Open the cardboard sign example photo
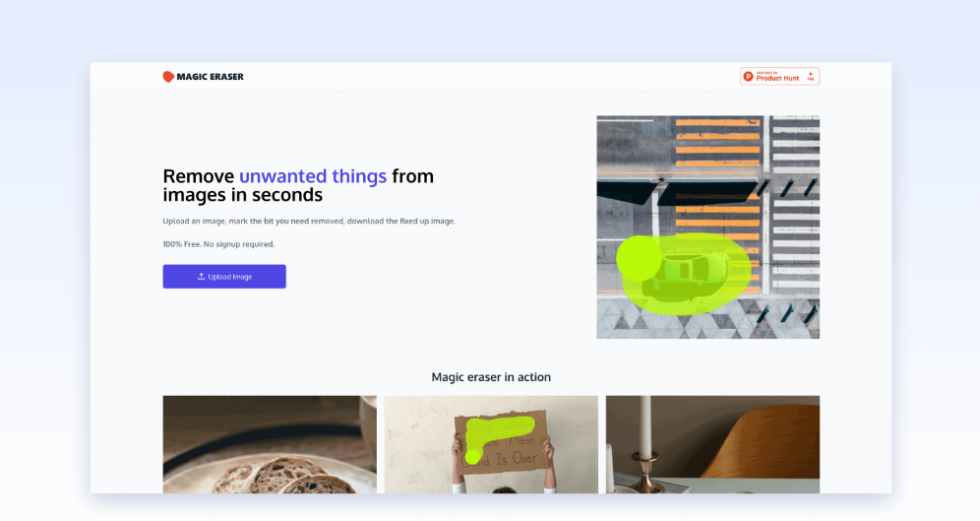Screen dimensions: 980x521 tap(491, 444)
